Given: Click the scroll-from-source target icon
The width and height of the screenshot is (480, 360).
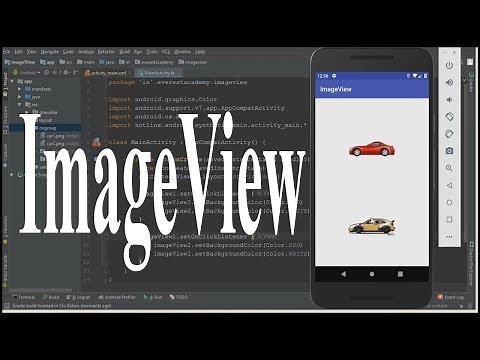Looking at the screenshot, I should [x=46, y=72].
